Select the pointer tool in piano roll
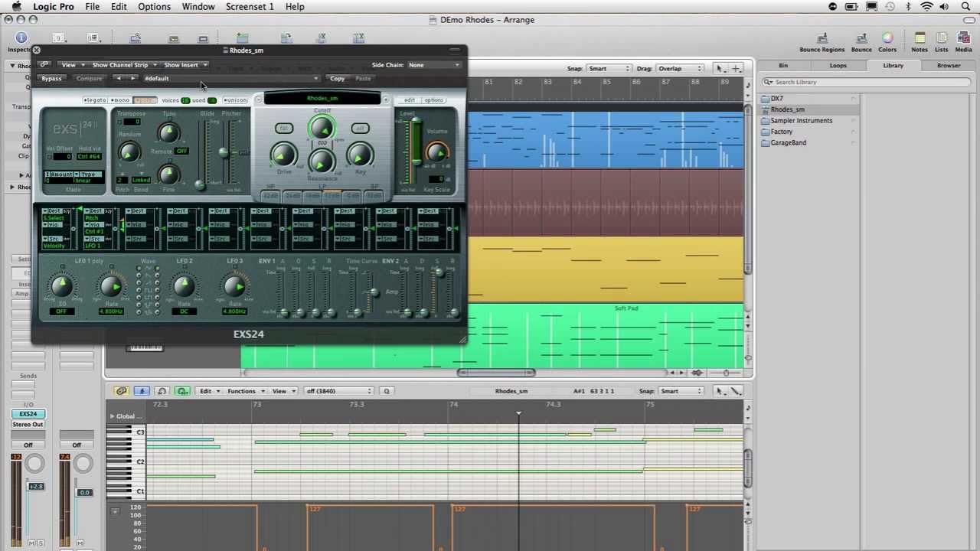The image size is (980, 551). click(x=720, y=391)
